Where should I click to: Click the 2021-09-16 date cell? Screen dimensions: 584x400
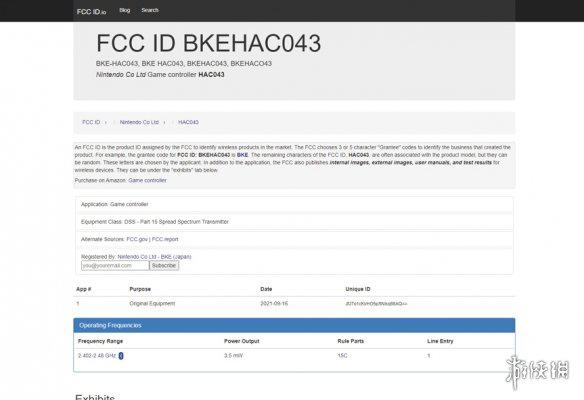pyautogui.click(x=274, y=304)
